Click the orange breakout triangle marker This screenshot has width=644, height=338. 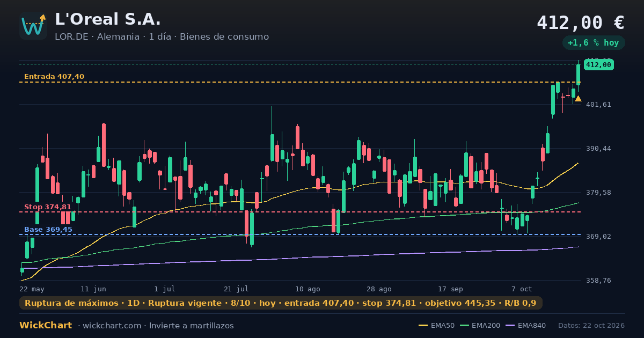pyautogui.click(x=578, y=99)
